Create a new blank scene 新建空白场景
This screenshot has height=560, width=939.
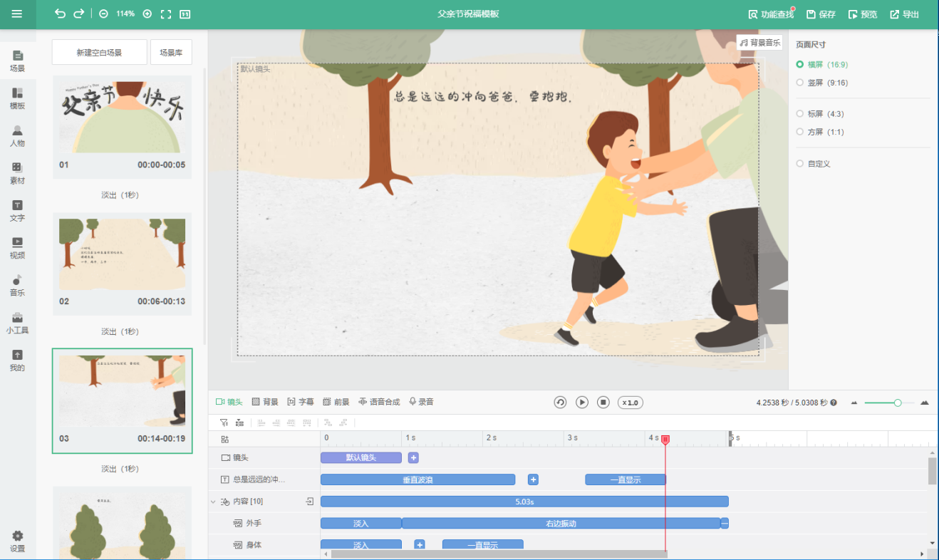(x=99, y=52)
